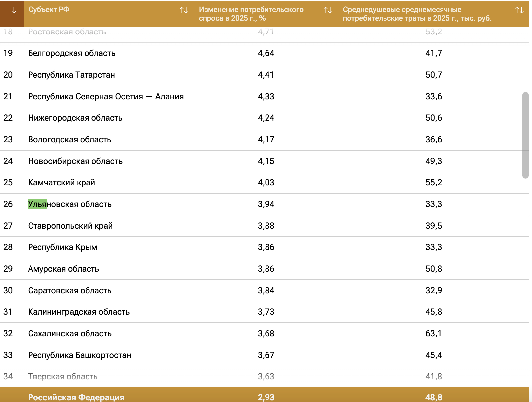This screenshot has width=532, height=402.
Task: Select the Калининградская область row
Action: pyautogui.click(x=79, y=312)
